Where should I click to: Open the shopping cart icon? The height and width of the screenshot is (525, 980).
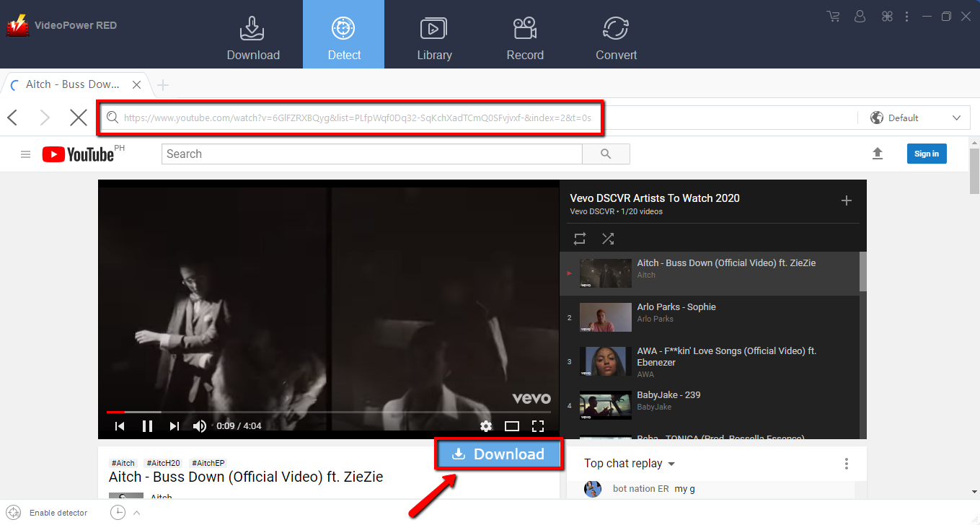[834, 16]
